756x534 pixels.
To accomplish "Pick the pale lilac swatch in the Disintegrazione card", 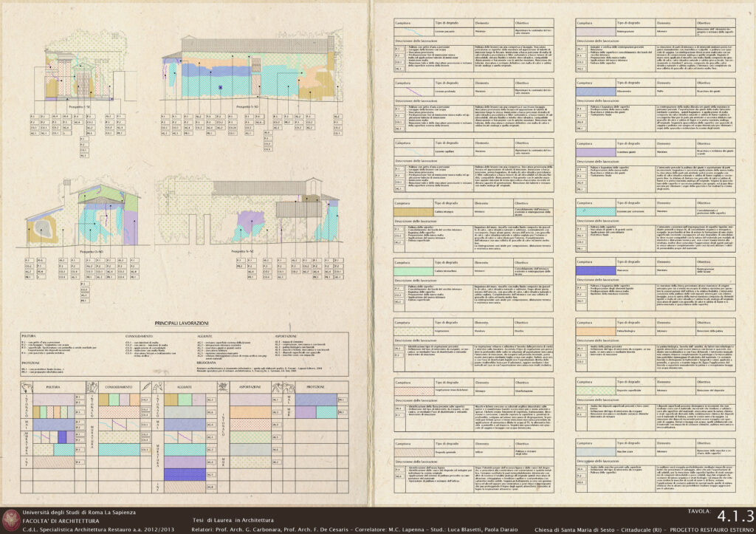I will [x=596, y=31].
